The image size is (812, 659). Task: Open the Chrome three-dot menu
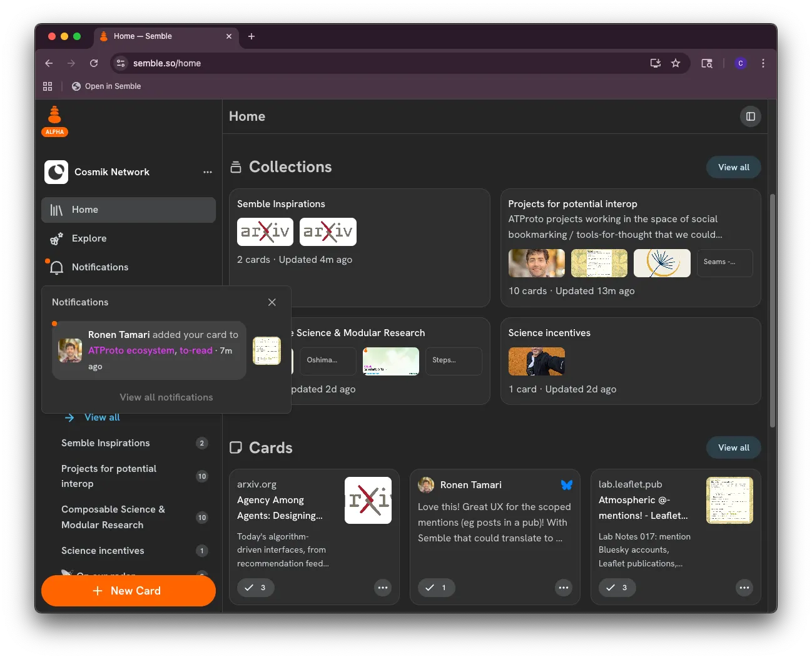point(763,63)
